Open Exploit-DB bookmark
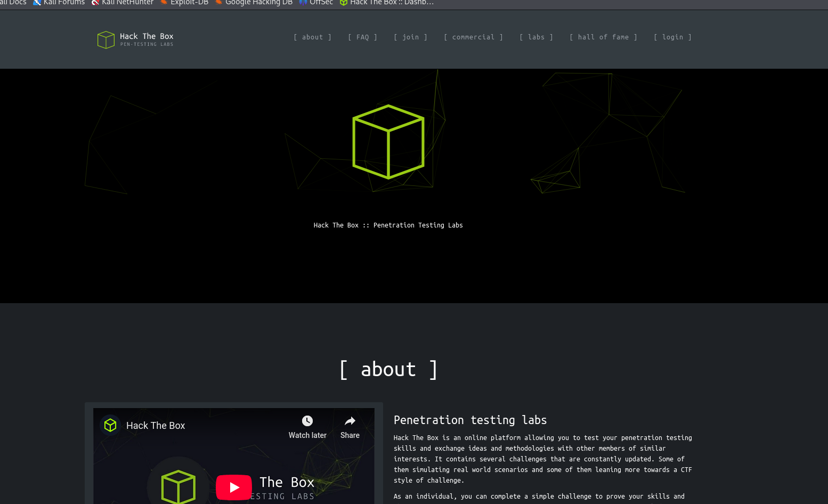The image size is (828, 504). coord(184,3)
